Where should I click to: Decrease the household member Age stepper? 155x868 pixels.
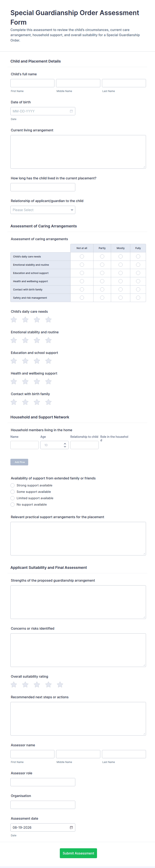click(65, 447)
